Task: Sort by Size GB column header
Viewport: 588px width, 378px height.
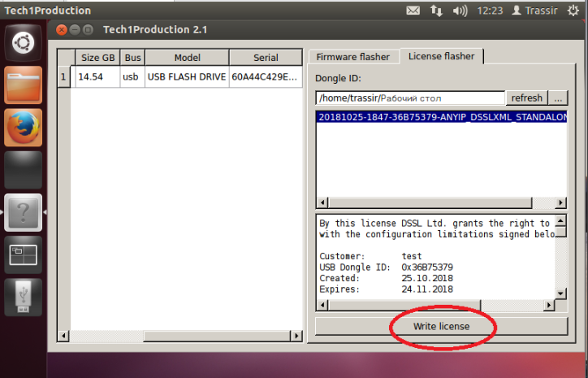Action: 97,58
